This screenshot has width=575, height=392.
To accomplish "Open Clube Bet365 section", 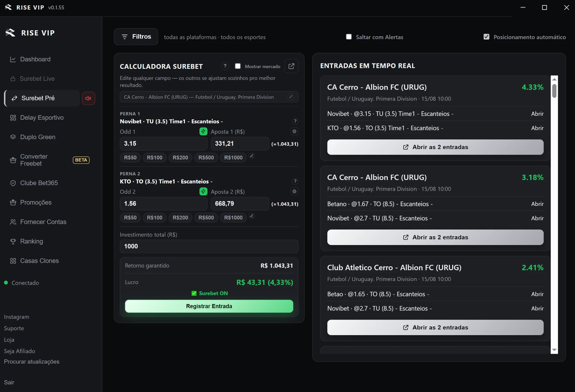I will (x=39, y=183).
